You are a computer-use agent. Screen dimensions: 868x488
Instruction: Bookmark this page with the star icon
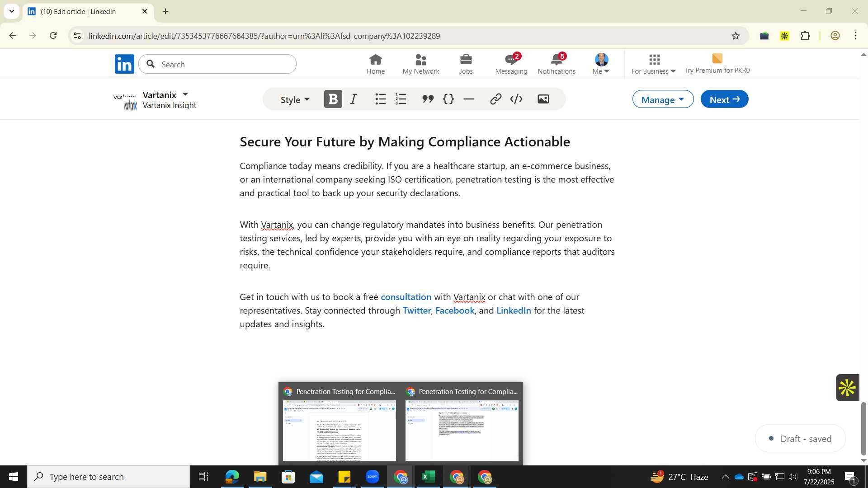(736, 36)
